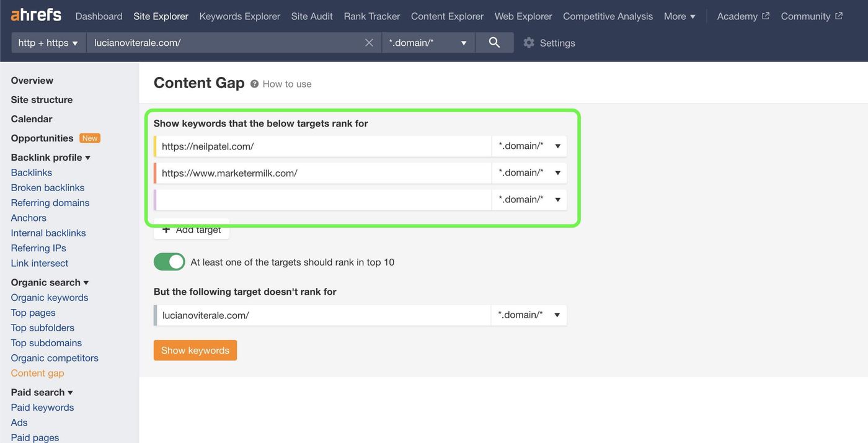Open Referring domains report
The image size is (868, 443).
pos(50,203)
